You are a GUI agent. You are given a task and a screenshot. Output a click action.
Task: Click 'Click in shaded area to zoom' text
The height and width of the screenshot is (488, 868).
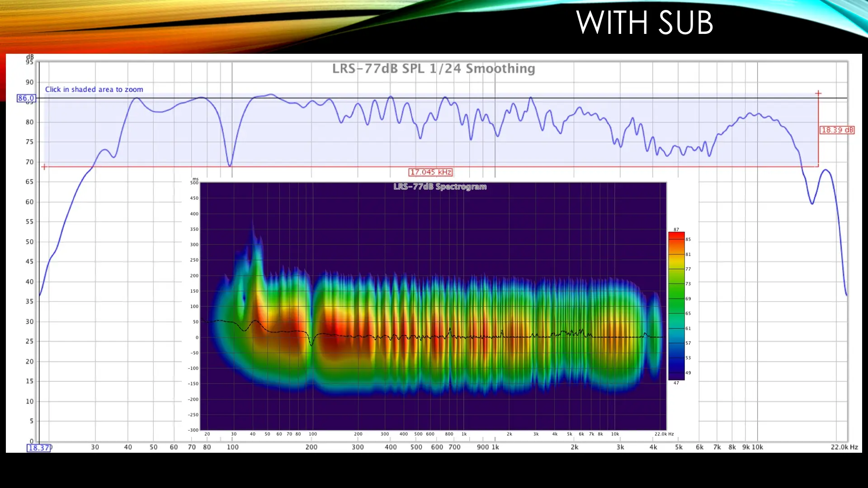[x=94, y=89]
